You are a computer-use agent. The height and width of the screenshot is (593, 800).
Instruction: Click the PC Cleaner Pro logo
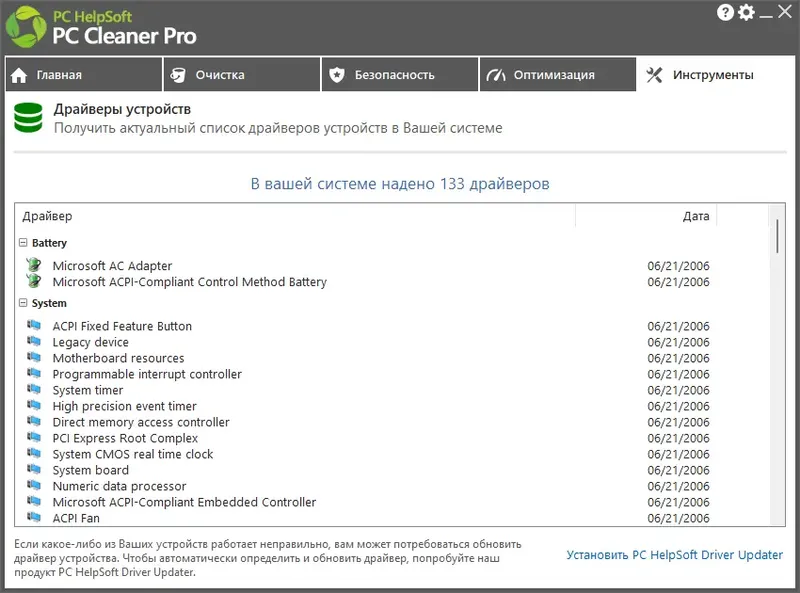pyautogui.click(x=27, y=27)
